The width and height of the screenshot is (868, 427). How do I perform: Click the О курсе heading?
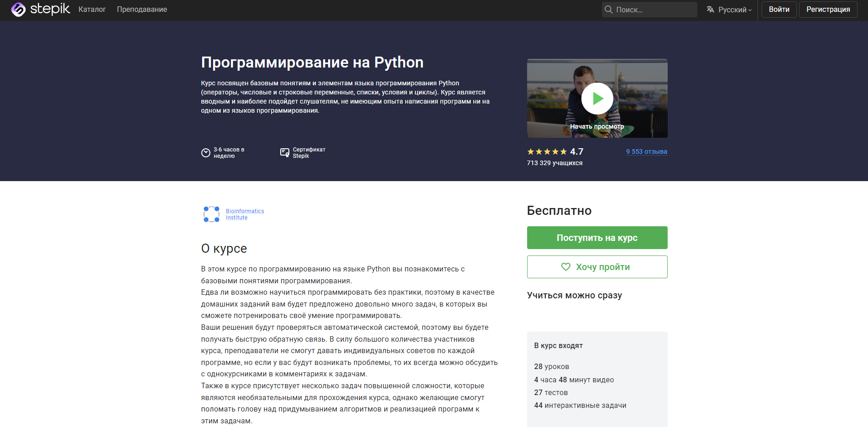pyautogui.click(x=224, y=249)
